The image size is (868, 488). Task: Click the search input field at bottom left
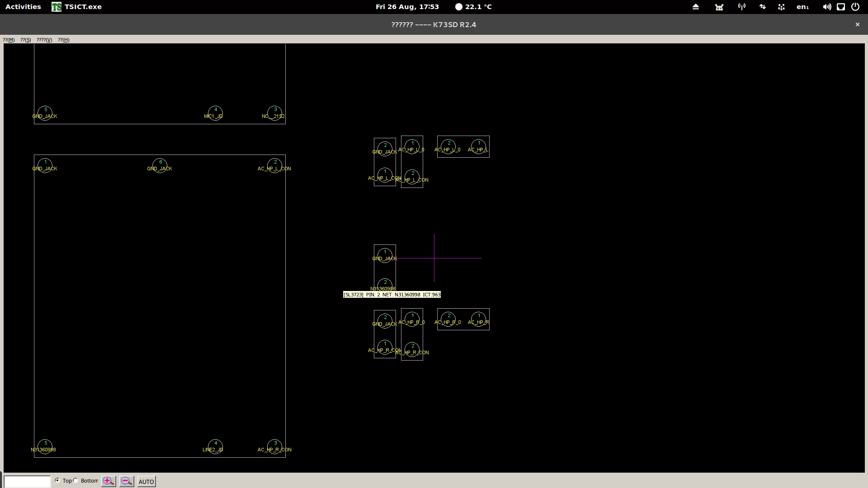click(27, 482)
